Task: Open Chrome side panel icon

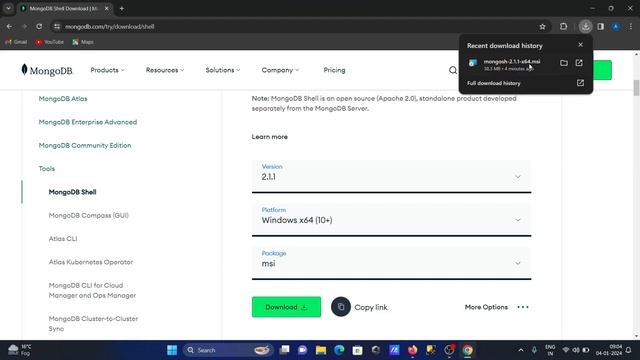Action: pos(600,27)
